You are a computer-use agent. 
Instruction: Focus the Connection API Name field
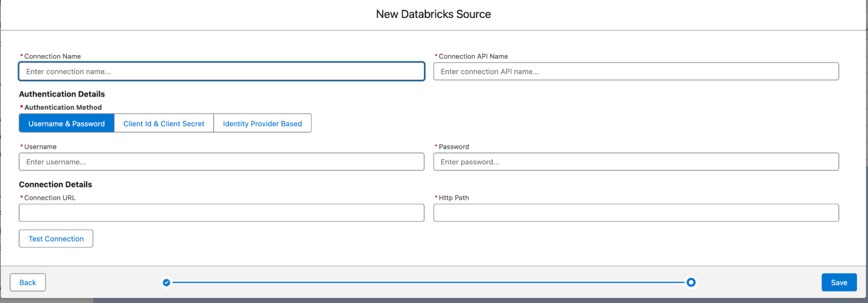click(x=636, y=72)
